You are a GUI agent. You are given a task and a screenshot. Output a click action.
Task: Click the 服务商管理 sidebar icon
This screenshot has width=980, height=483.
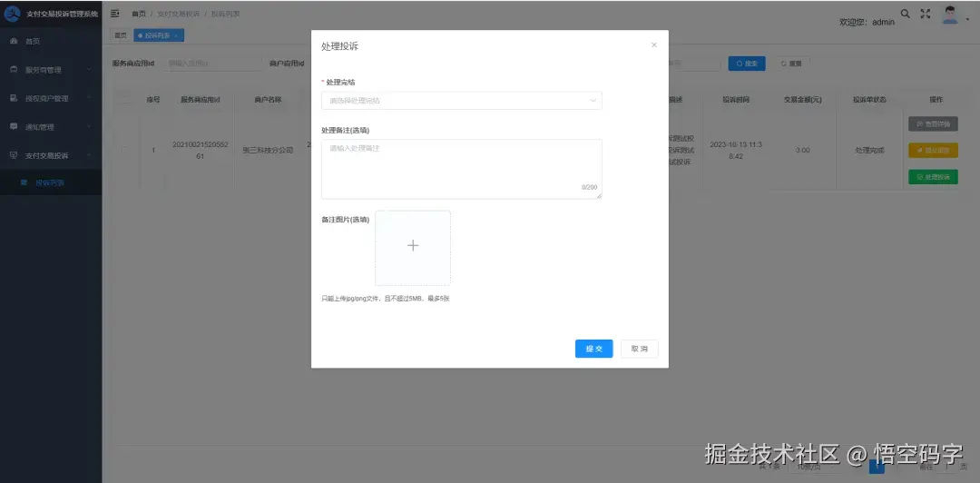(x=13, y=69)
